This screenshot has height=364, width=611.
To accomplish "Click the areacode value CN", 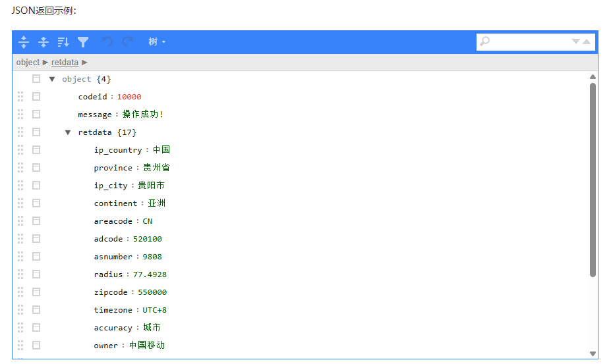I will (147, 221).
